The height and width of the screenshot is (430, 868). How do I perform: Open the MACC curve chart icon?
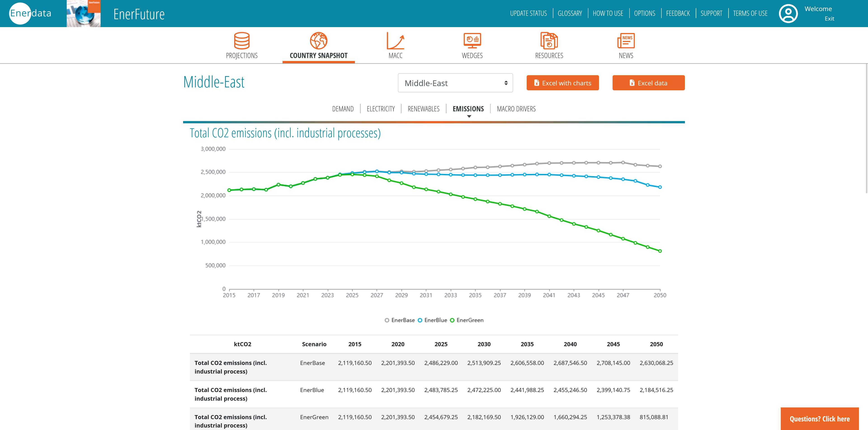click(395, 41)
